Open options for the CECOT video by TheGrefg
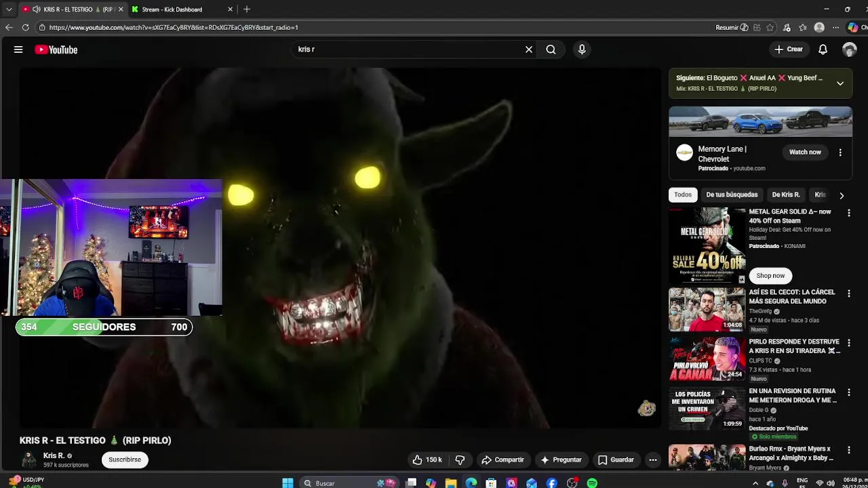Viewport: 868px width, 488px height. (x=848, y=293)
